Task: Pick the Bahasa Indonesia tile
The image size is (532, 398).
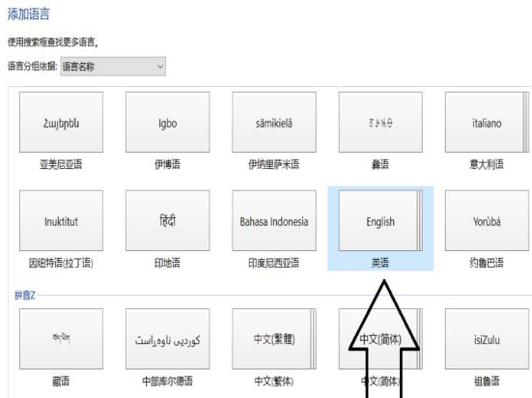Action: coord(274,220)
